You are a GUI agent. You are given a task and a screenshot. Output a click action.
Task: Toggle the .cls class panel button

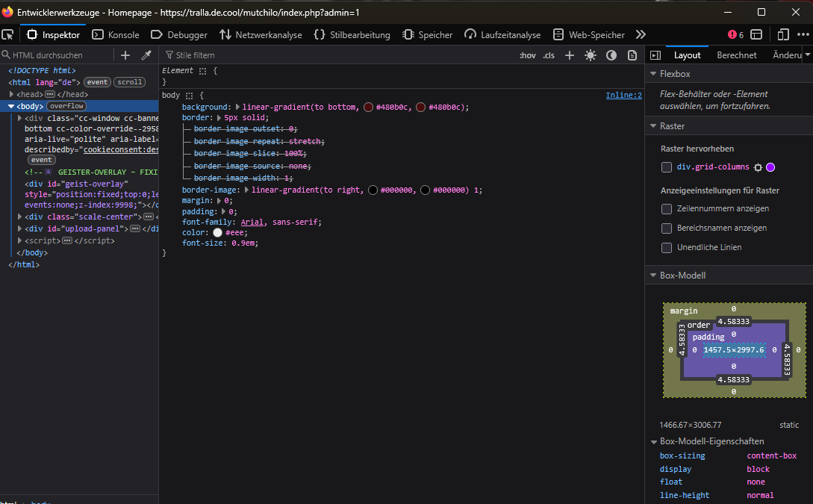pos(549,55)
